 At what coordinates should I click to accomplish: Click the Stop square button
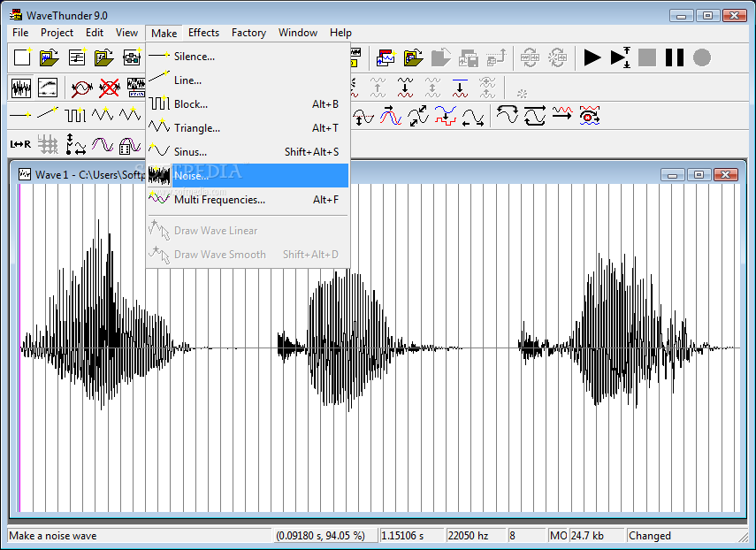pyautogui.click(x=647, y=57)
